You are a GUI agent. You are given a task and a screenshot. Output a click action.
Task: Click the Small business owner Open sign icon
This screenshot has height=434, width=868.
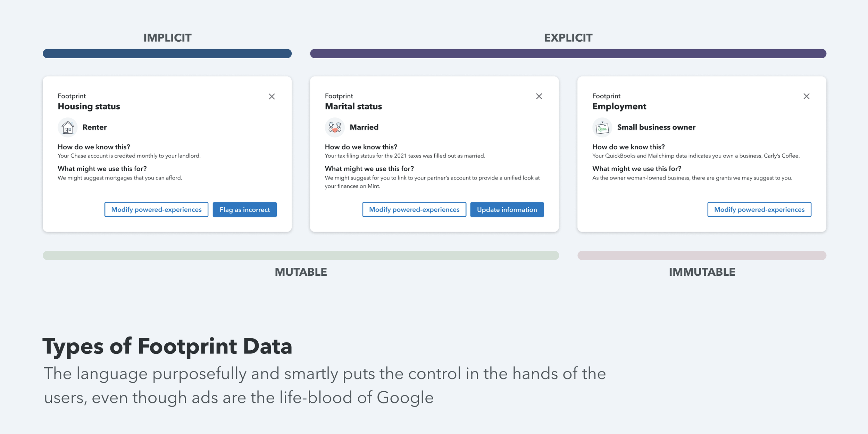tap(602, 127)
